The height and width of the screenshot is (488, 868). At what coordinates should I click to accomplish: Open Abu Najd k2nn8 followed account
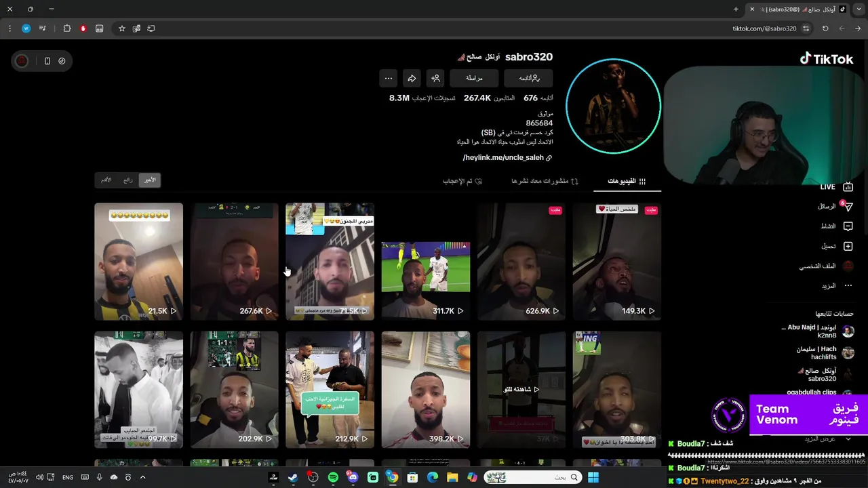click(817, 331)
